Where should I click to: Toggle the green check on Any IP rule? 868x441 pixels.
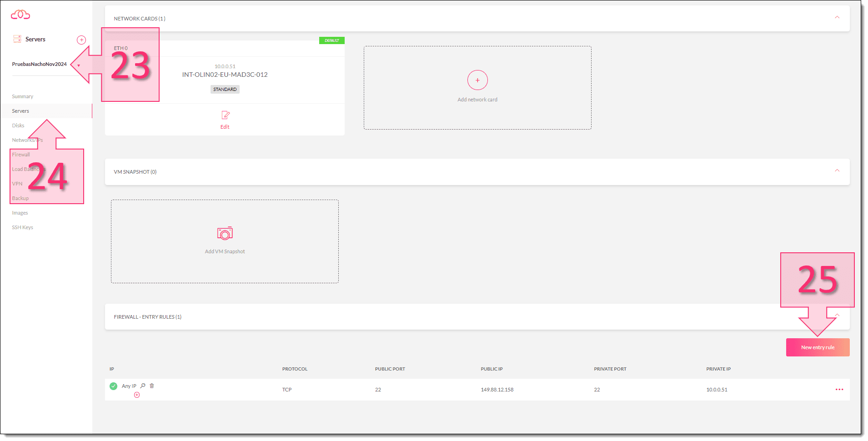[x=113, y=386]
